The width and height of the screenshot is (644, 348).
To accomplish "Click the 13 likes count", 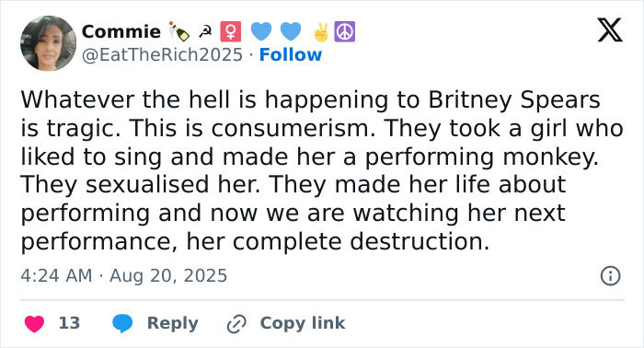I will [x=69, y=323].
